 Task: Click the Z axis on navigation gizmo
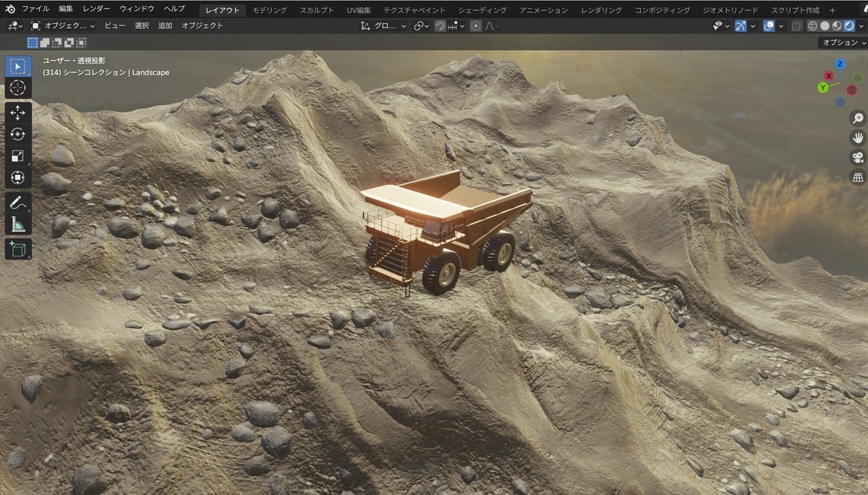(841, 63)
